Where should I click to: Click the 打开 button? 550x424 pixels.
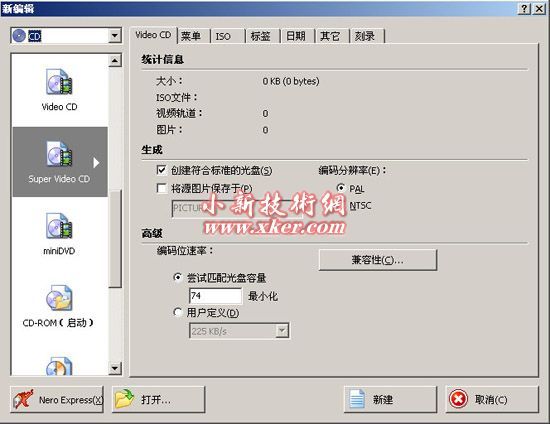click(159, 399)
